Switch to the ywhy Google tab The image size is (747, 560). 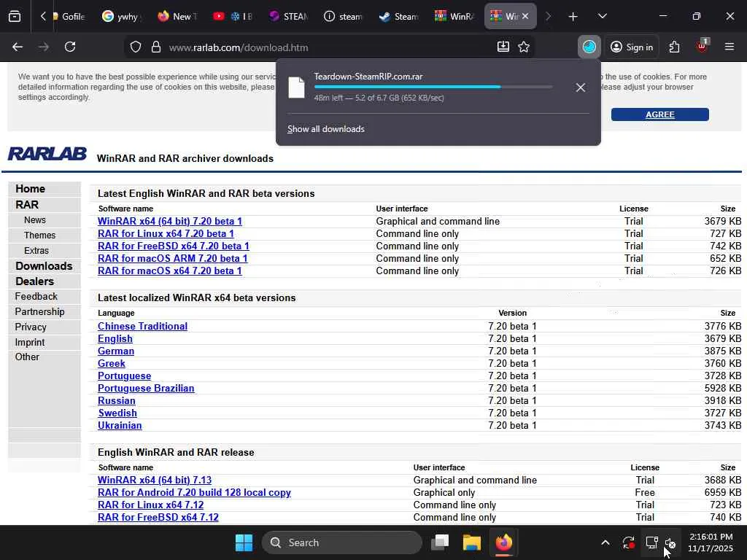click(x=122, y=17)
